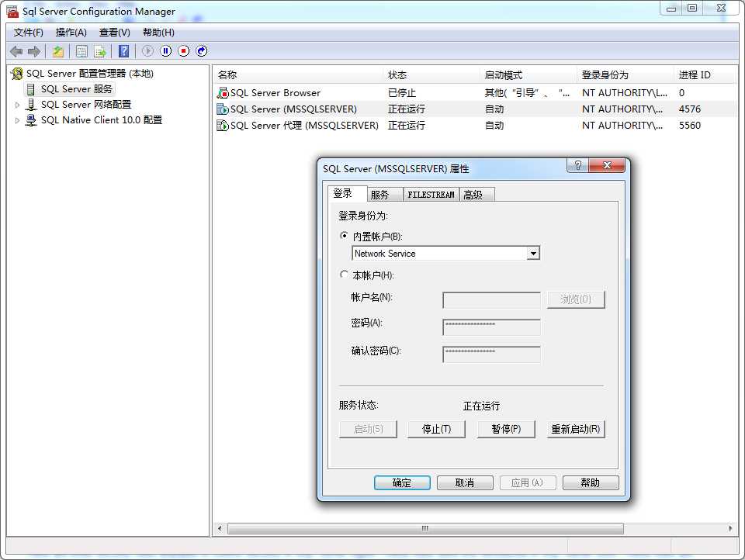745x560 pixels.
Task: Click the dialog's question mark help button
Action: 577,165
